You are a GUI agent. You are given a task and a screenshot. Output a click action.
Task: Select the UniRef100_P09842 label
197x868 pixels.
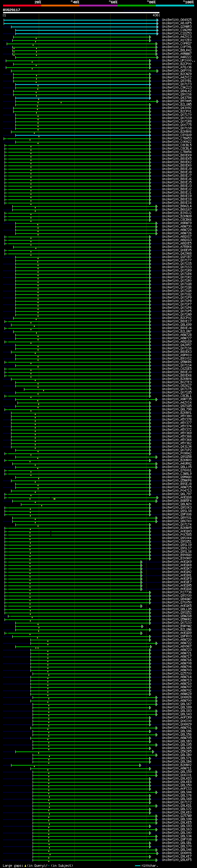click(177, 453)
